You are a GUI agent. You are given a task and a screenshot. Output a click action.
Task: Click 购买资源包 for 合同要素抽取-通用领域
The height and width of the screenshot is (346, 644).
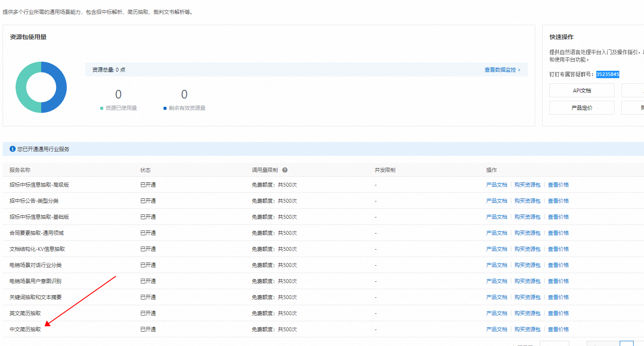(527, 233)
